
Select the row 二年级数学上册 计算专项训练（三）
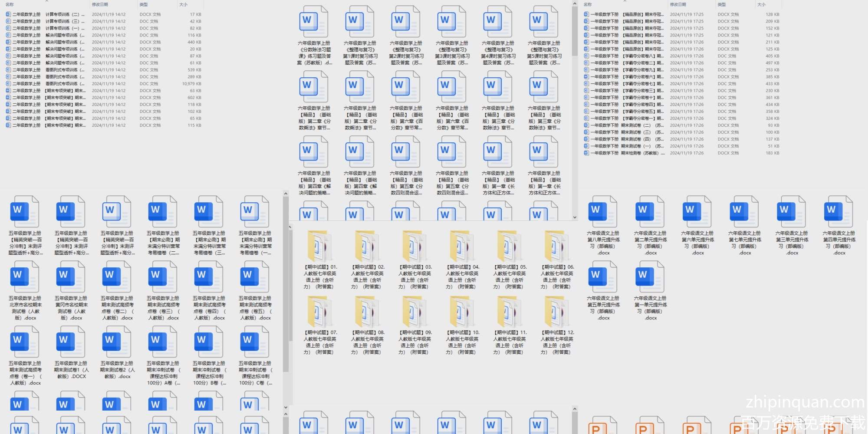(x=103, y=21)
